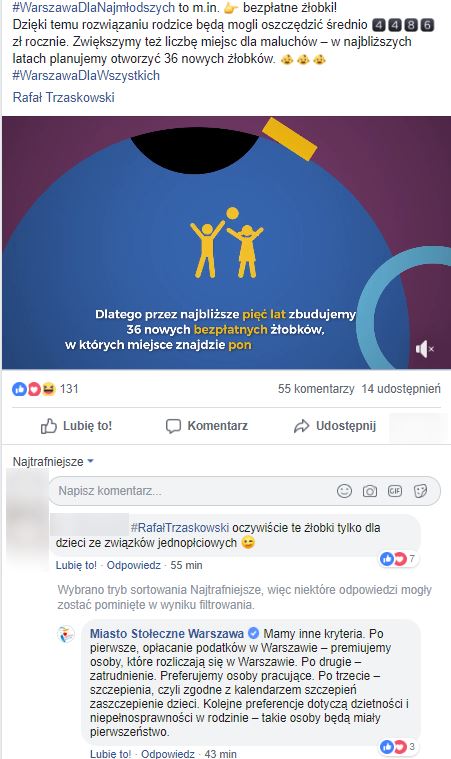Open the sticker picker icon

pyautogui.click(x=421, y=491)
